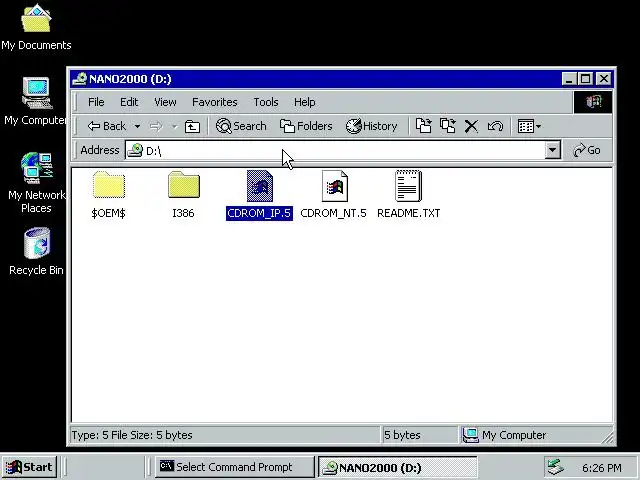640x480 pixels.
Task: Open the File menu
Action: point(96,102)
